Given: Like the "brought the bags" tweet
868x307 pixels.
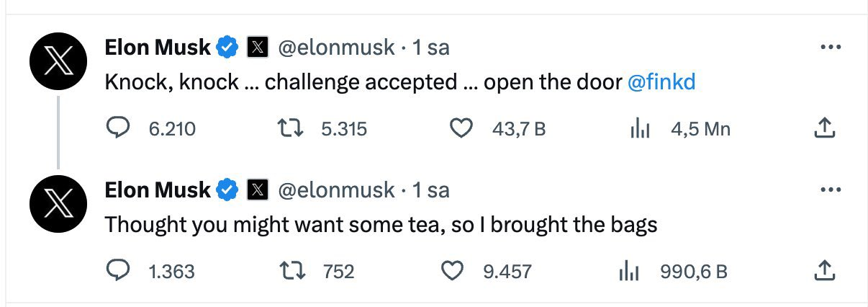Looking at the screenshot, I should [451, 271].
